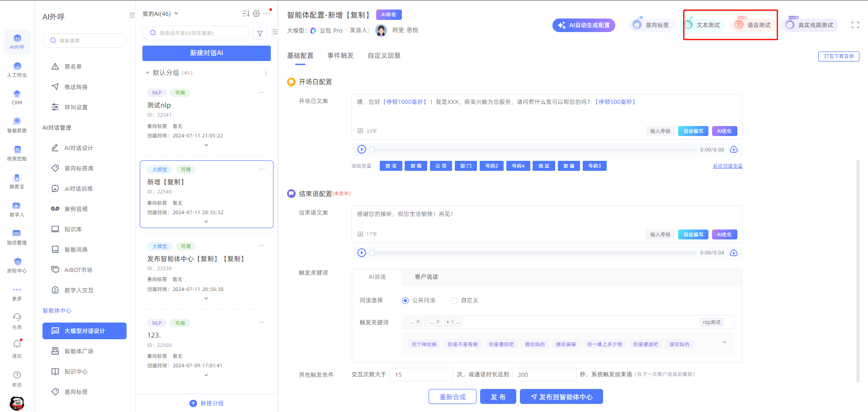The image size is (868, 412).
Task: Open the 数字人 sidebar module
Action: pos(17,209)
